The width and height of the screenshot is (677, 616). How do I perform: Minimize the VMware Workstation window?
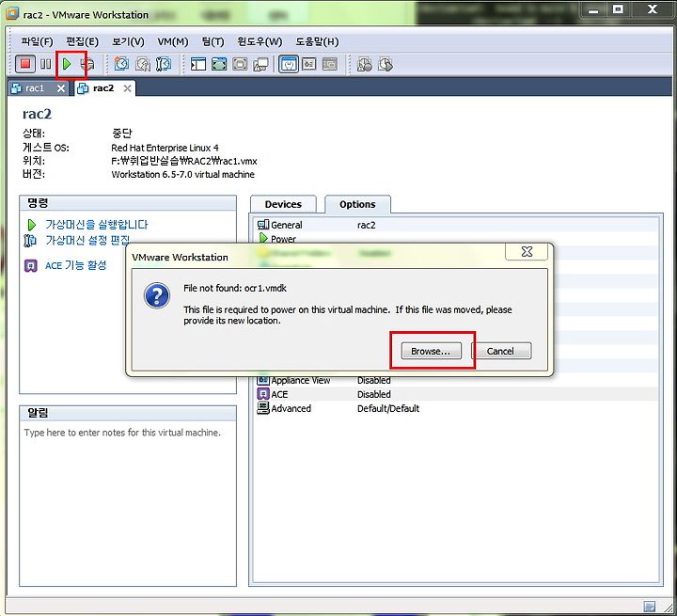click(593, 9)
